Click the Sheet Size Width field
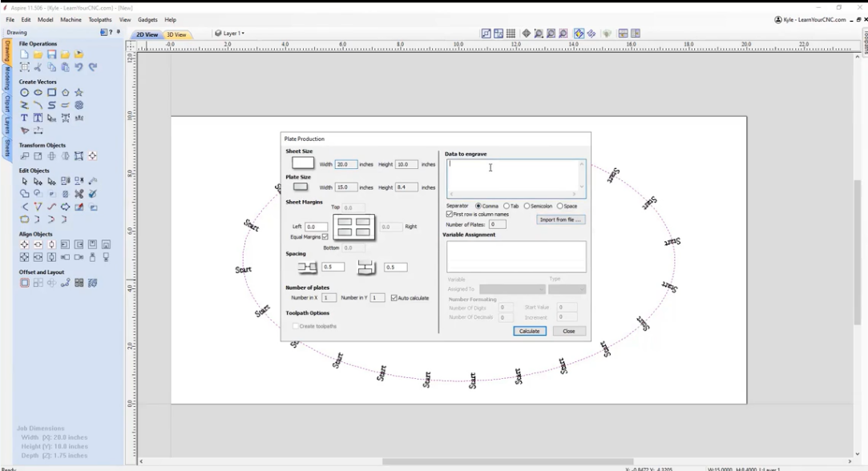This screenshot has height=471, width=868. click(x=346, y=164)
